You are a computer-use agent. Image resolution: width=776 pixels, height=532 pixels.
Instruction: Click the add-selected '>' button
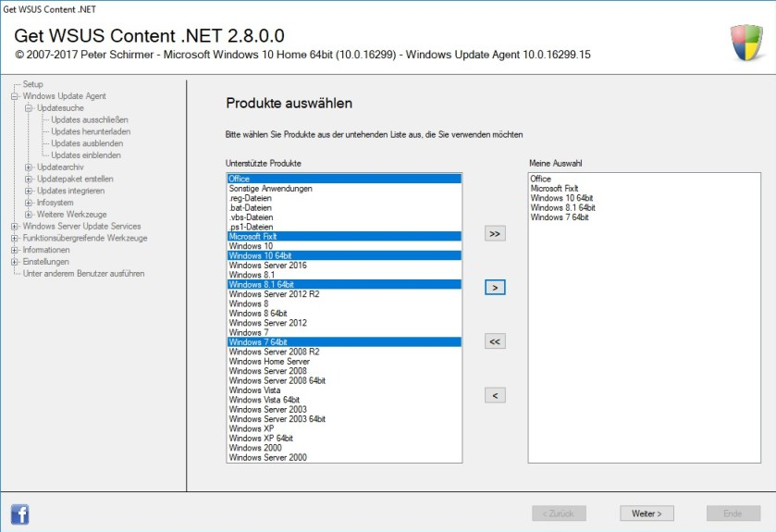click(x=495, y=288)
